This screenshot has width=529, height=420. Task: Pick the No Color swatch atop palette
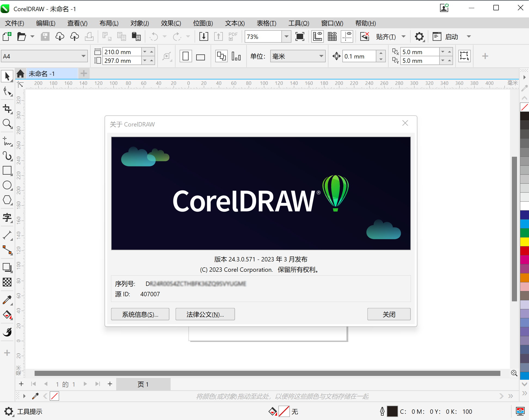(524, 107)
